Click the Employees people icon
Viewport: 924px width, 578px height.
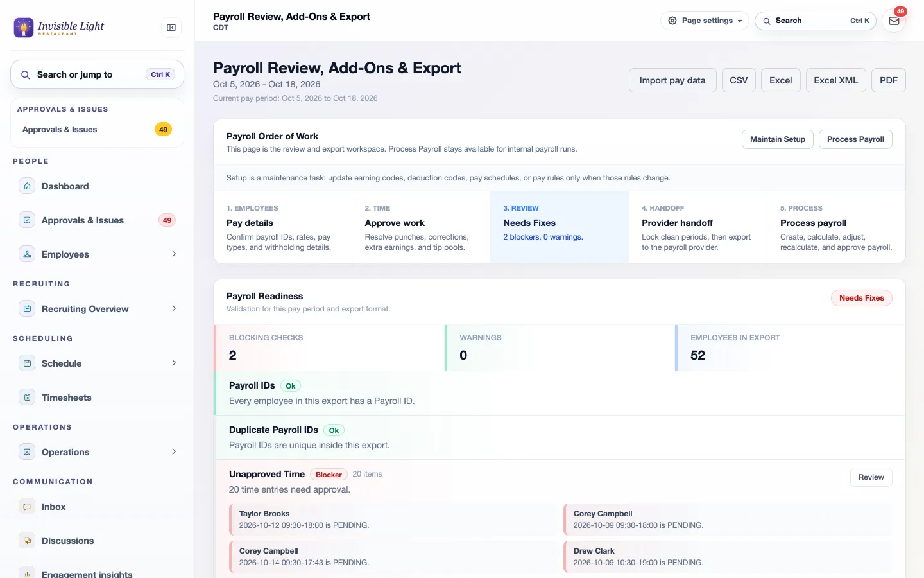[27, 254]
